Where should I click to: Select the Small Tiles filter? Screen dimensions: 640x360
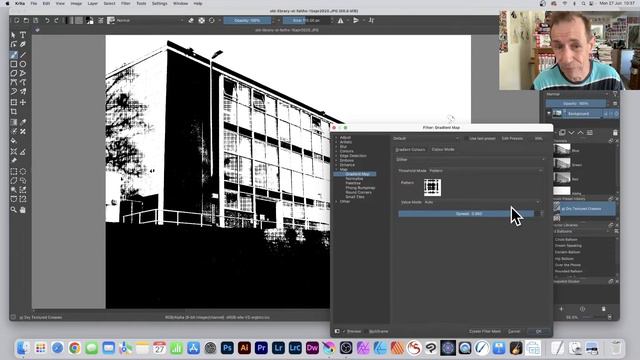tap(355, 197)
